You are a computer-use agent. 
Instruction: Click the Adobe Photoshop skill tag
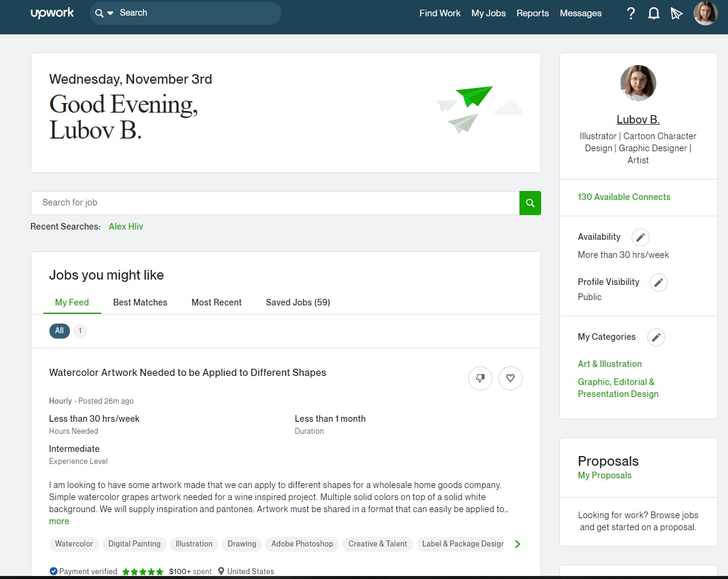[x=302, y=544]
